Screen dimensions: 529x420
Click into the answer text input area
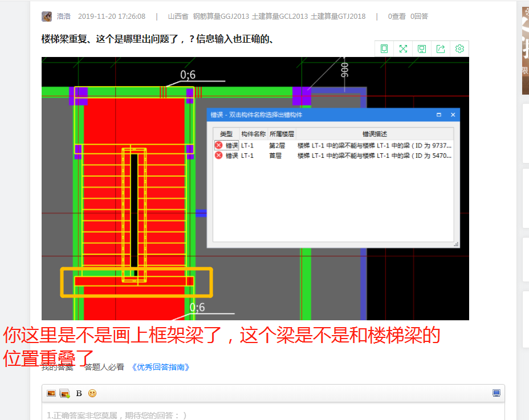pyautogui.click(x=273, y=412)
